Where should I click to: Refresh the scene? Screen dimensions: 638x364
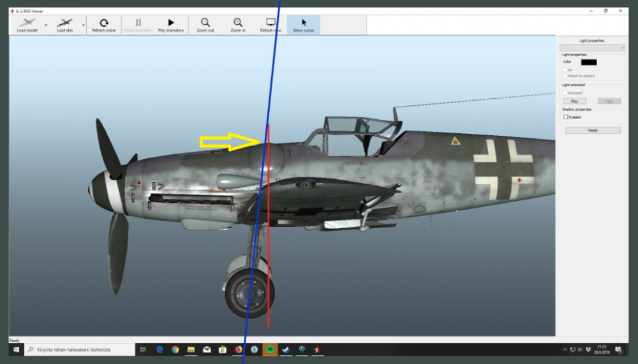[104, 25]
